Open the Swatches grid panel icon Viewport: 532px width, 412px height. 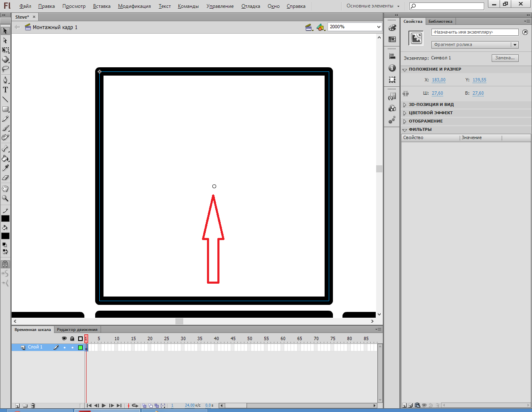click(x=392, y=39)
